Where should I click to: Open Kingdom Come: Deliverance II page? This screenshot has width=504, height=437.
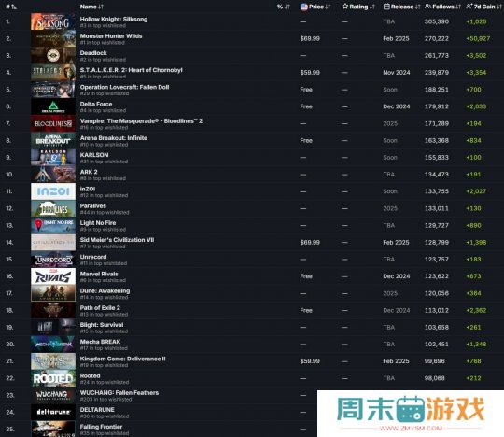click(123, 359)
